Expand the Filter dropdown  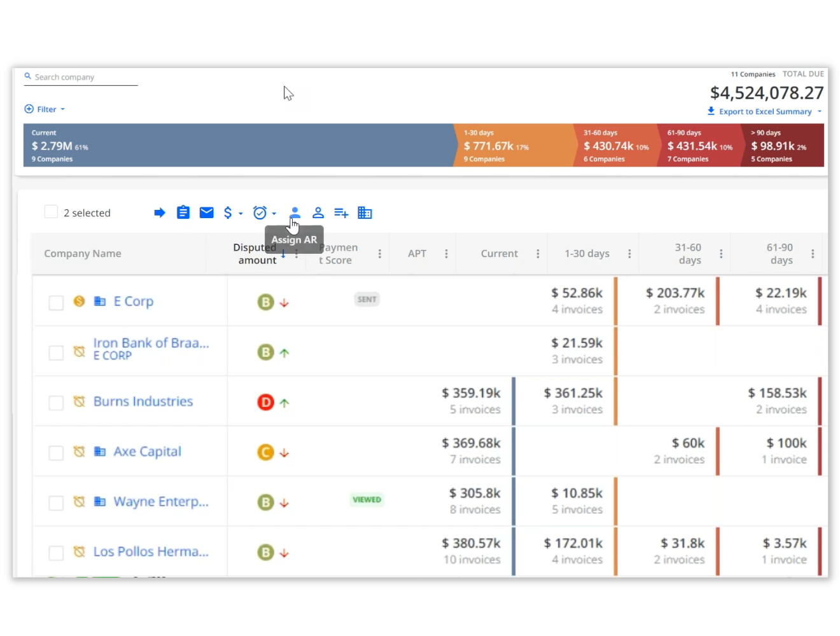(45, 109)
